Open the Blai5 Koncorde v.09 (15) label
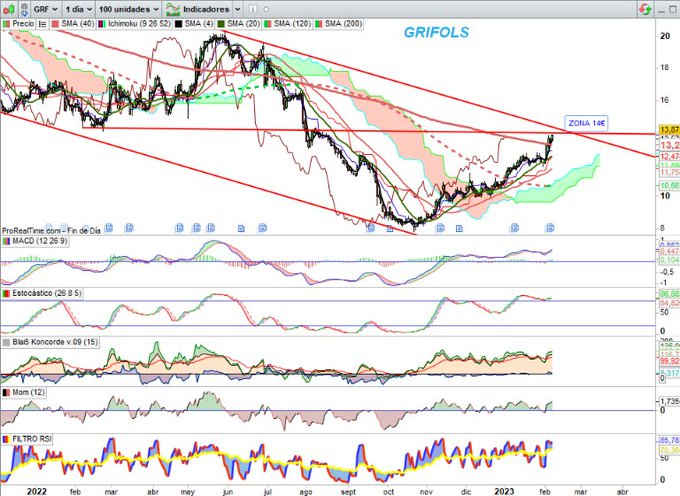The width and height of the screenshot is (680, 496). [x=55, y=342]
